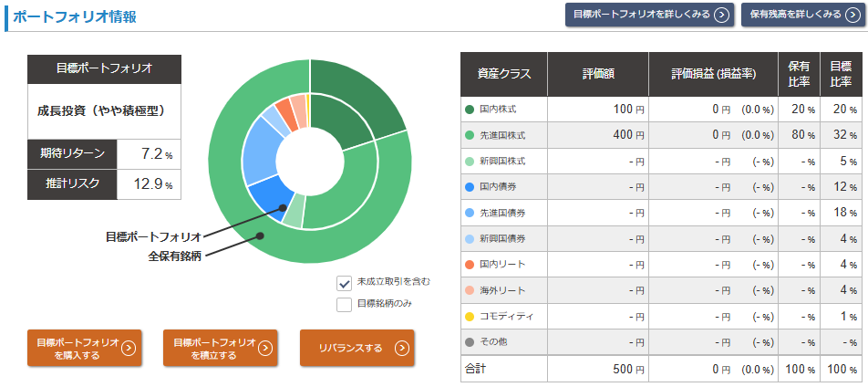Click the 国内株式 dark green legend dot
Image resolution: width=868 pixels, height=387 pixels.
(x=470, y=110)
